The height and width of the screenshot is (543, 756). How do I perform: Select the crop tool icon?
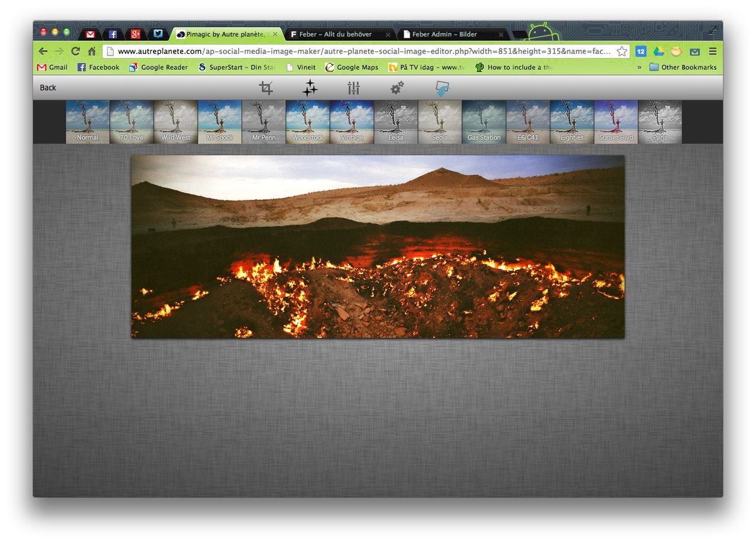pos(266,88)
